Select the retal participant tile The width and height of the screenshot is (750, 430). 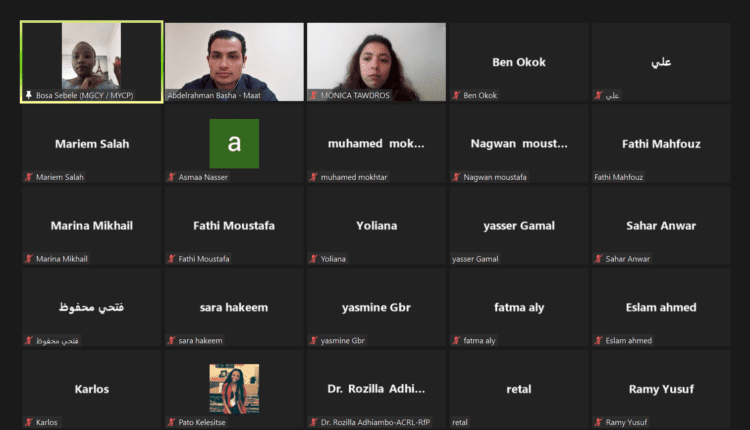pos(519,389)
